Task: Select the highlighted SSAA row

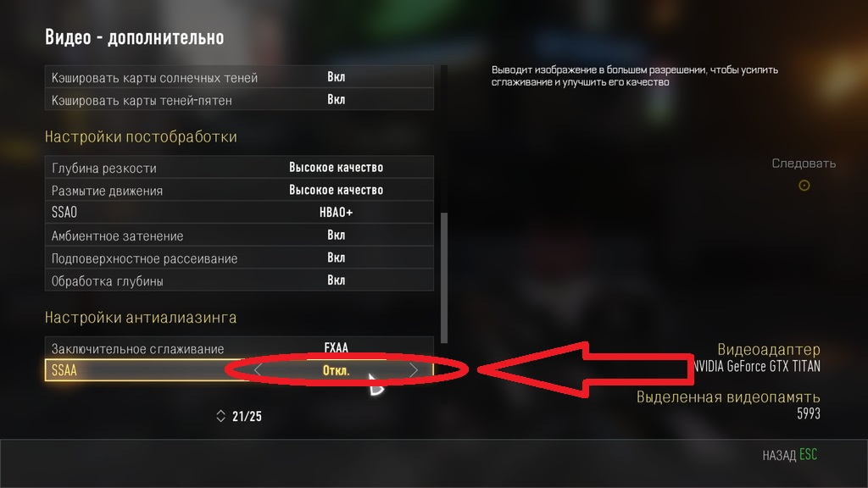Action: 239,370
